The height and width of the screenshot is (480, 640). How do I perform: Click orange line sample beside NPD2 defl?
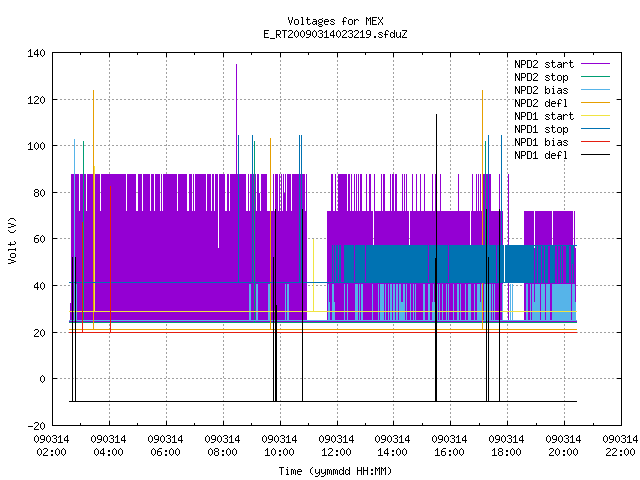596,102
